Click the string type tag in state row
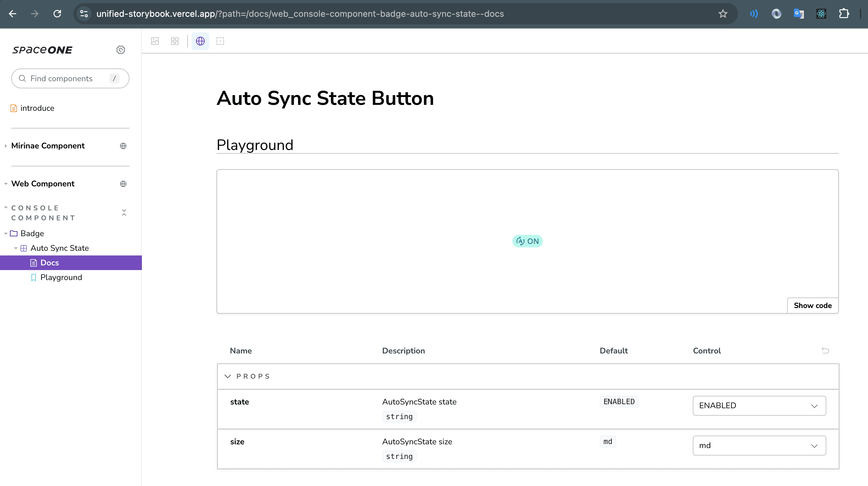The image size is (868, 486). (x=399, y=417)
